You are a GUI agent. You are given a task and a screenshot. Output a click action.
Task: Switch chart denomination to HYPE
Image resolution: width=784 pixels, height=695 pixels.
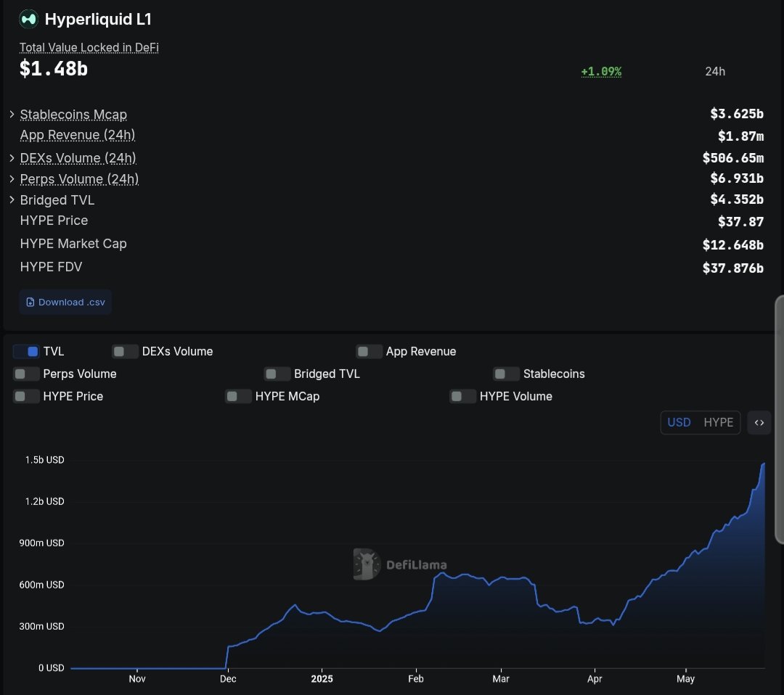click(x=718, y=422)
